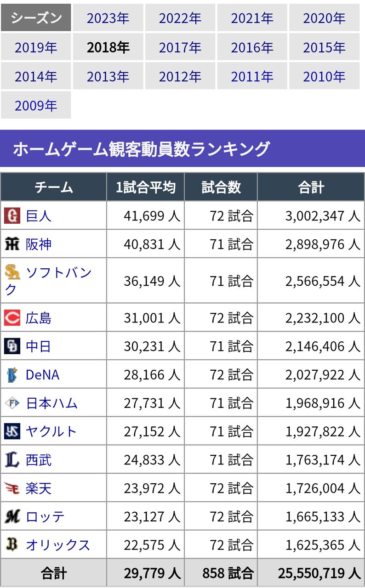Click the Yakult Swallows logo icon
Image resolution: width=365 pixels, height=588 pixels.
[x=12, y=431]
